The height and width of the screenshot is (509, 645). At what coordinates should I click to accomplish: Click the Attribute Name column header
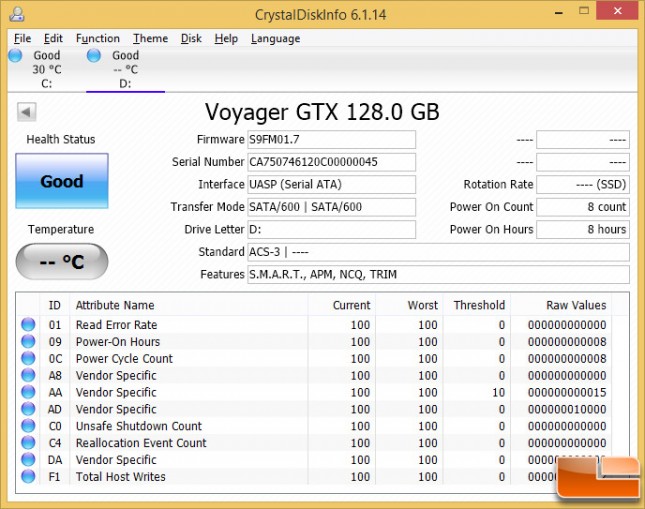click(189, 305)
